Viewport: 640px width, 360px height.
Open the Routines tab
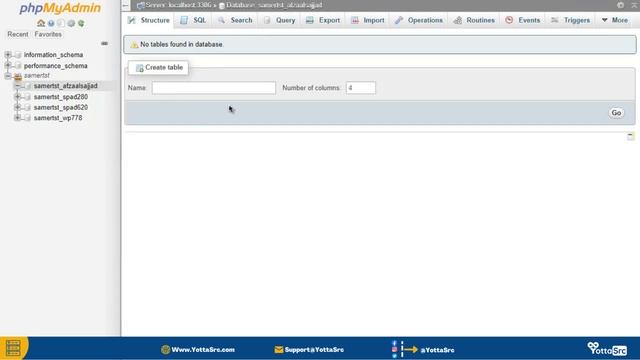pos(474,20)
